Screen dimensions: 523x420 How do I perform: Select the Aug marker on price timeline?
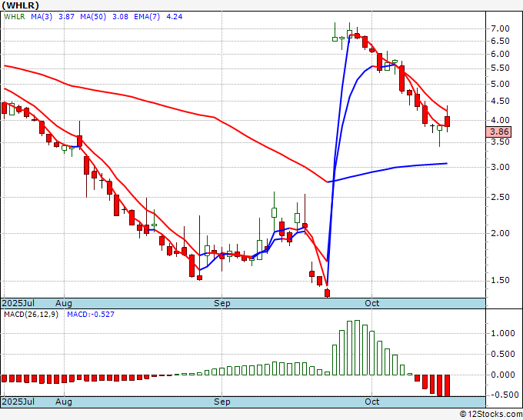point(64,303)
